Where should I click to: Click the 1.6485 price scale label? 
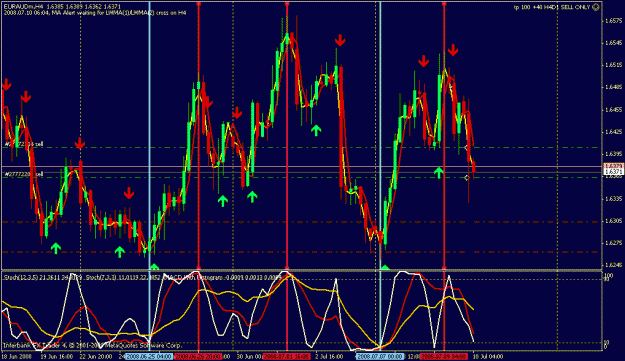pos(614,87)
